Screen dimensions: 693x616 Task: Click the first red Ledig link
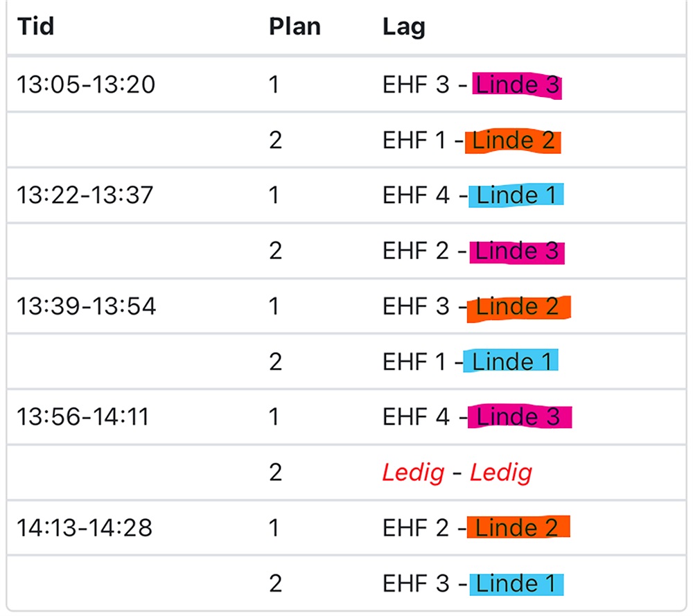[x=413, y=473]
